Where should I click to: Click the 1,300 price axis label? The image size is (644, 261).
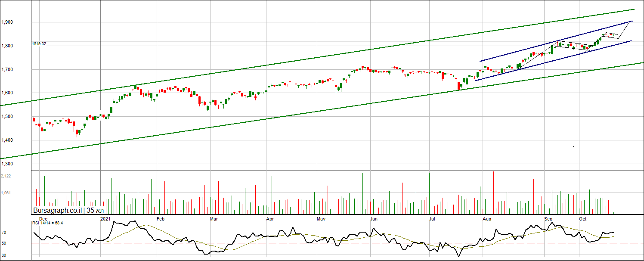pos(6,164)
